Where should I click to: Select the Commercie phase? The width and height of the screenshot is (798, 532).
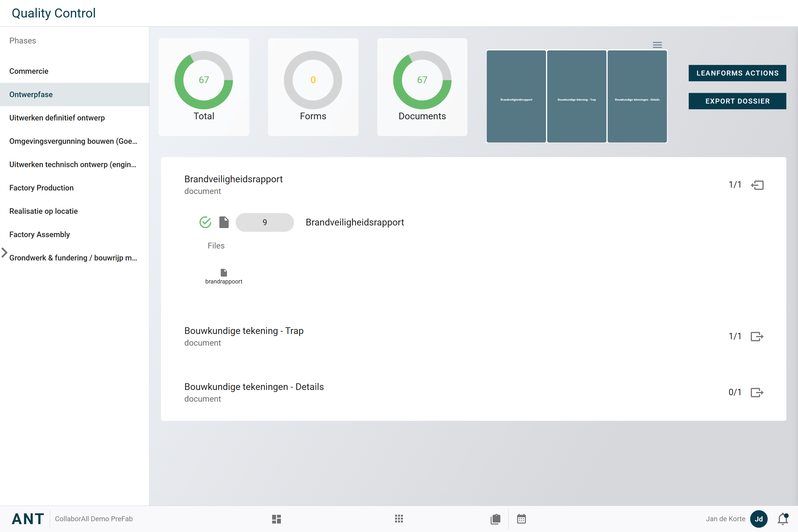(75, 71)
